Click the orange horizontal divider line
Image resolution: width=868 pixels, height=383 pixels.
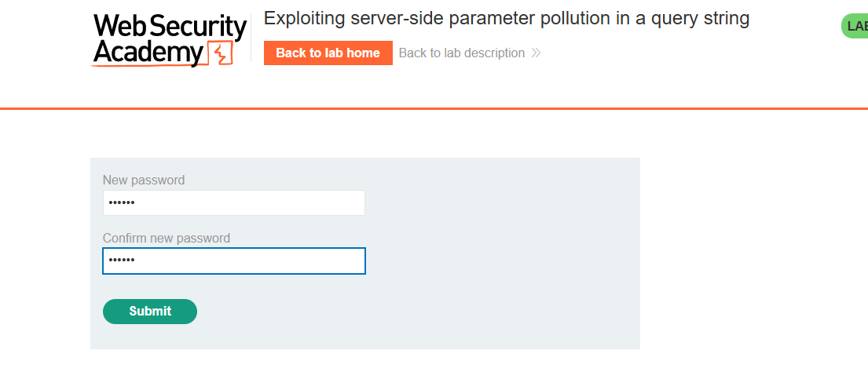point(434,108)
